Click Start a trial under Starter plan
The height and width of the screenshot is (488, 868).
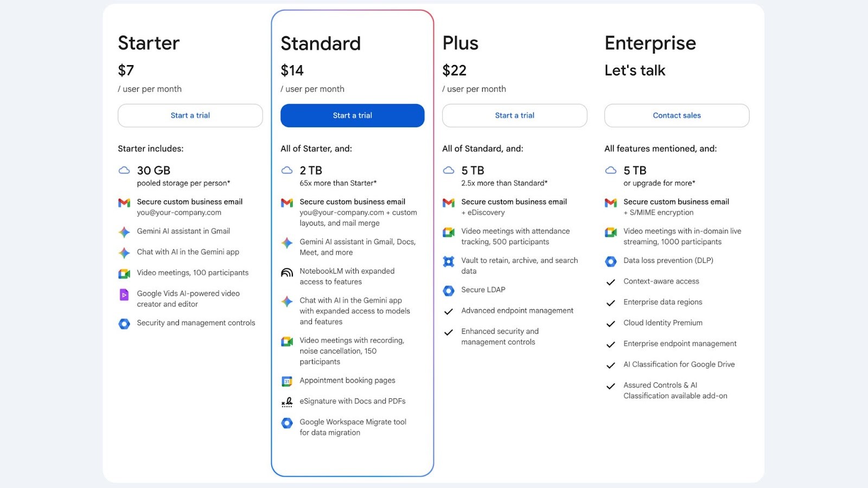point(190,115)
